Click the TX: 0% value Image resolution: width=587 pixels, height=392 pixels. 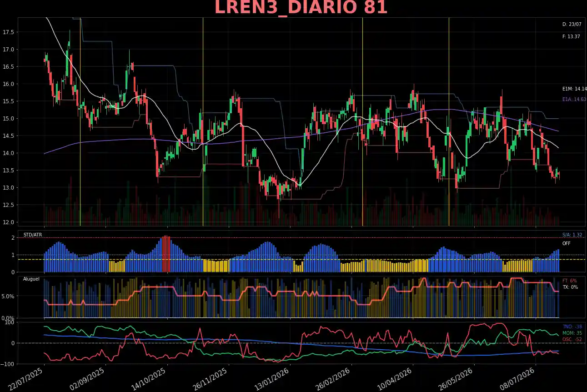click(570, 287)
